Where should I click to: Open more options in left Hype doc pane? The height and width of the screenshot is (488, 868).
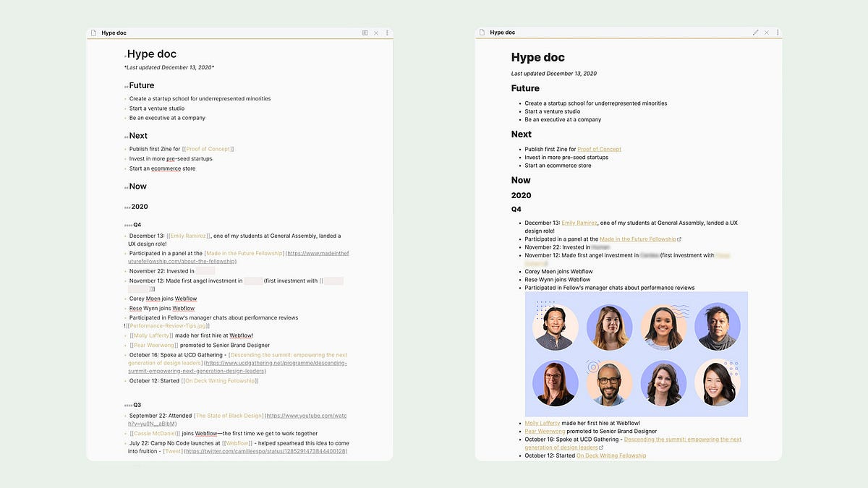(387, 33)
